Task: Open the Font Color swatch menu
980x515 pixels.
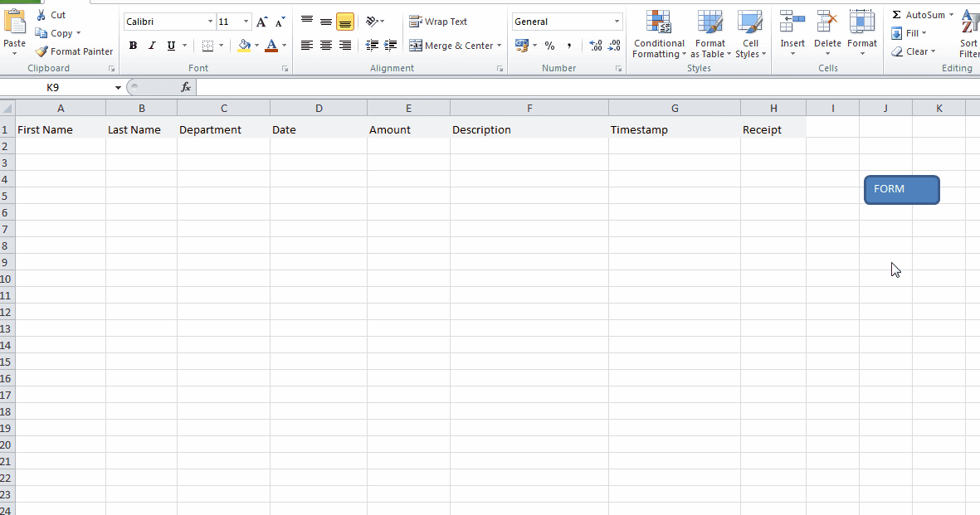Action: coord(285,46)
